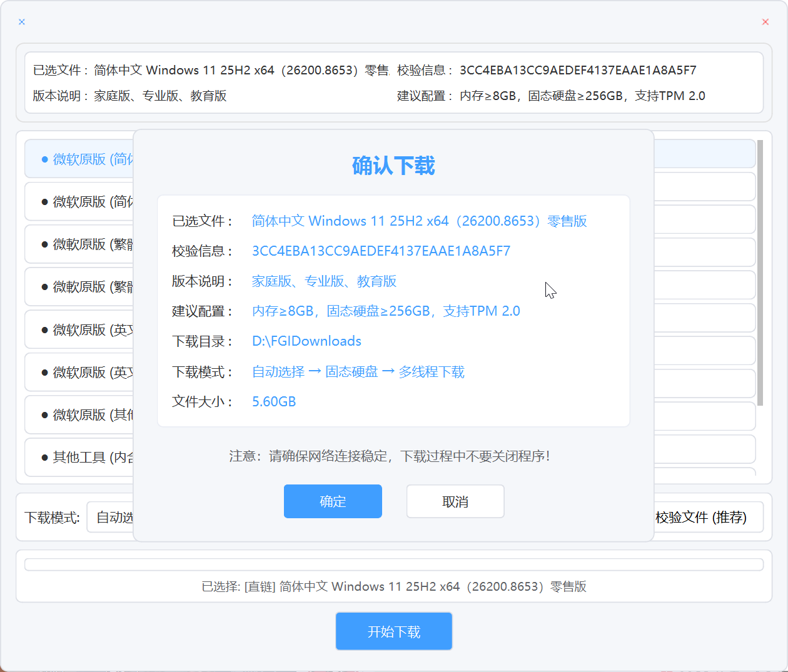Click the dialog's selected file name text

click(419, 221)
